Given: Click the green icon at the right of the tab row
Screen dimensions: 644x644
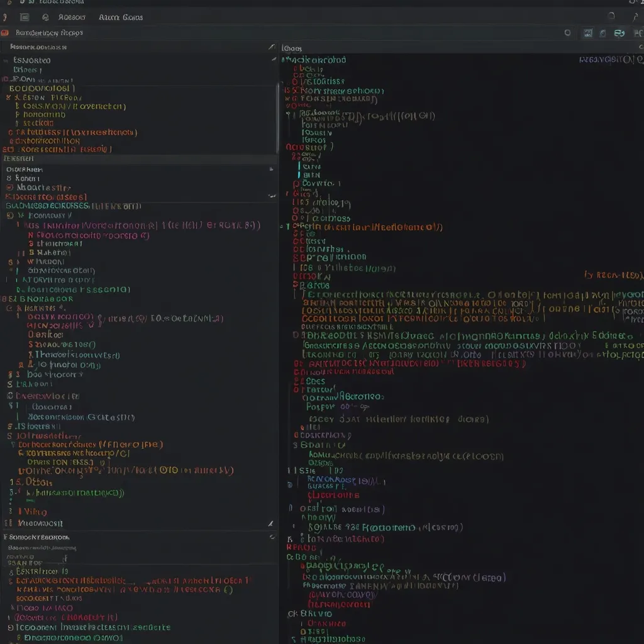Looking at the screenshot, I should [x=619, y=33].
